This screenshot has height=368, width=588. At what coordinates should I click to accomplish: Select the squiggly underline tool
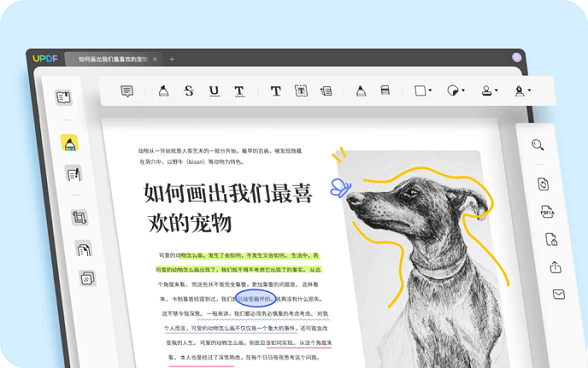pos(239,91)
